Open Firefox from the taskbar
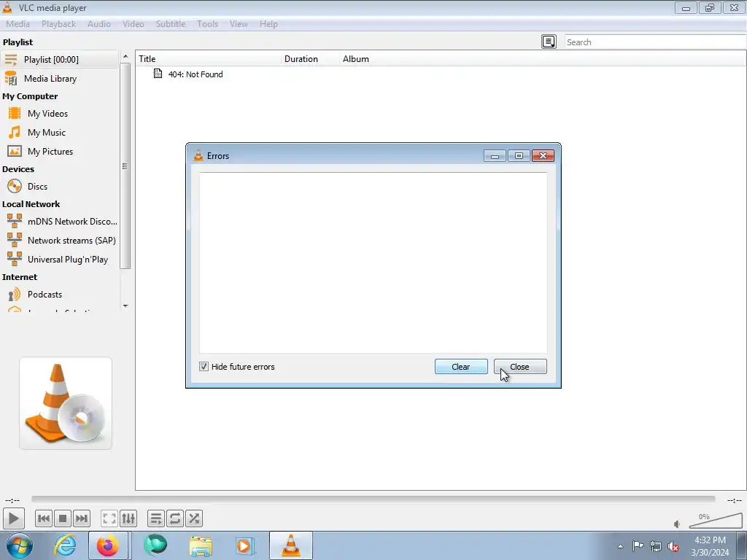Image resolution: width=747 pixels, height=560 pixels. click(x=108, y=545)
